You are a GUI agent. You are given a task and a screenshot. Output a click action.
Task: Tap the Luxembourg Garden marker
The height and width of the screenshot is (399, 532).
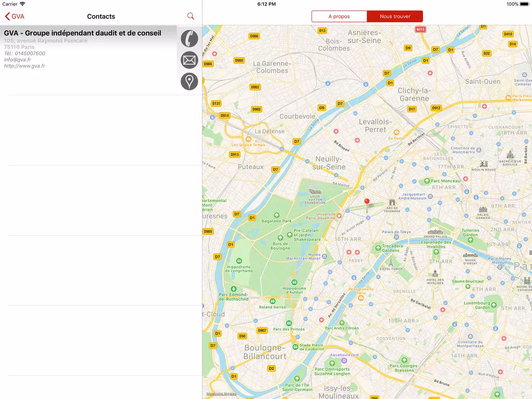(494, 305)
